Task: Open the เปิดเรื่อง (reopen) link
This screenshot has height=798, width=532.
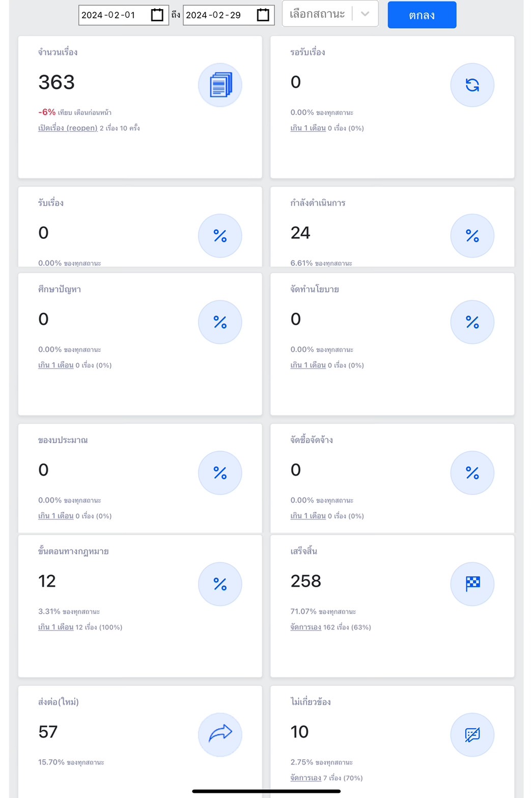Action: [68, 128]
